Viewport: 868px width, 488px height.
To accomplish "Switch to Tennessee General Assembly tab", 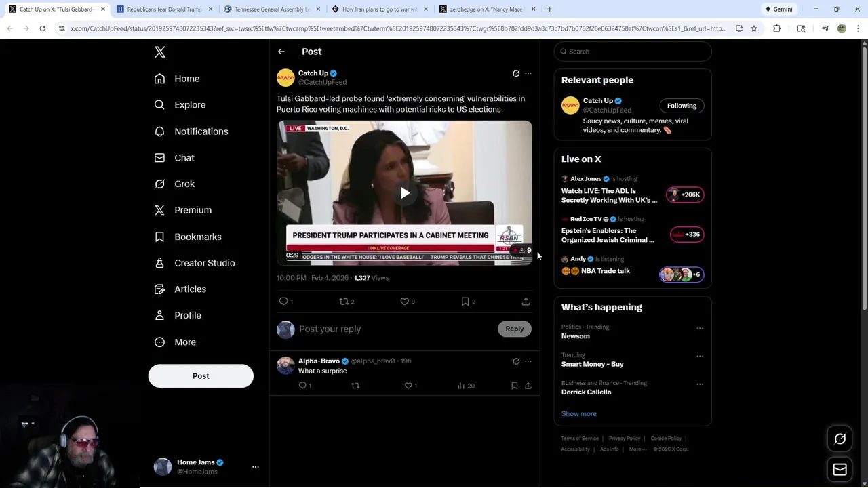I will (x=271, y=9).
